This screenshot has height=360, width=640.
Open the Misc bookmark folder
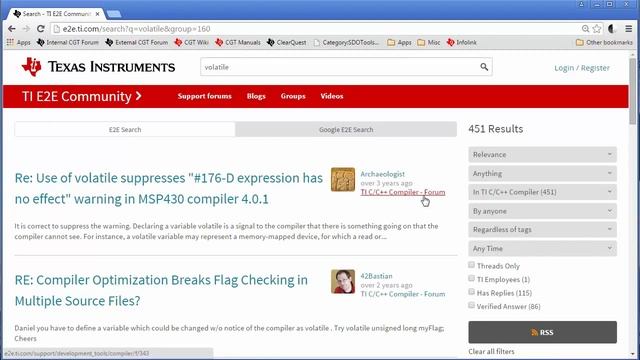(429, 42)
